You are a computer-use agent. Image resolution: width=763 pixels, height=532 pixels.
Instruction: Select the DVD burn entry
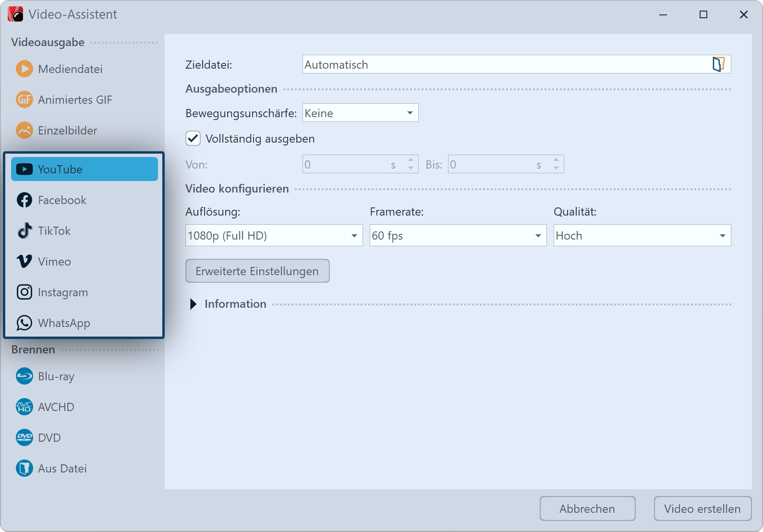pos(49,438)
